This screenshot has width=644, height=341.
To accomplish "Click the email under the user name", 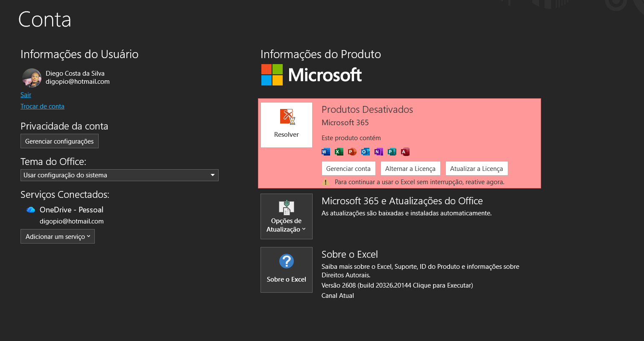I will point(78,82).
